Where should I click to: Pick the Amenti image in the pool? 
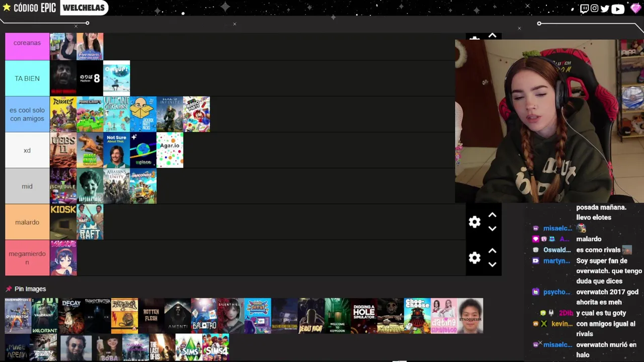(178, 316)
